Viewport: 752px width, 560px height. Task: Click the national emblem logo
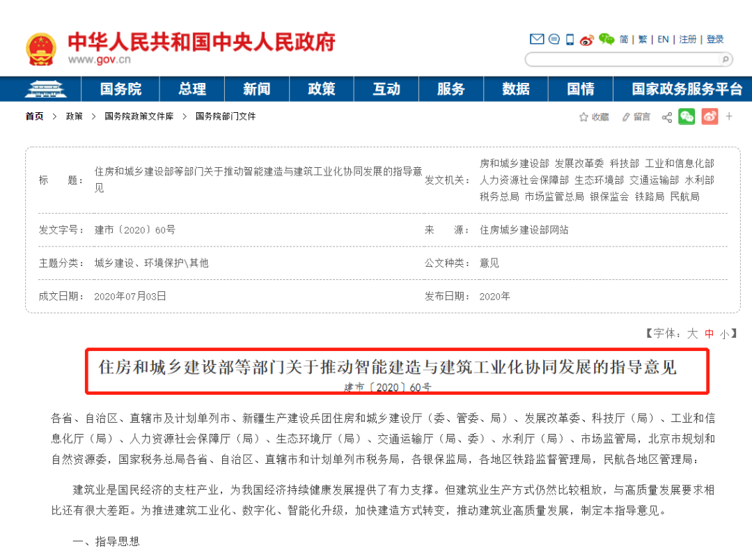point(41,49)
